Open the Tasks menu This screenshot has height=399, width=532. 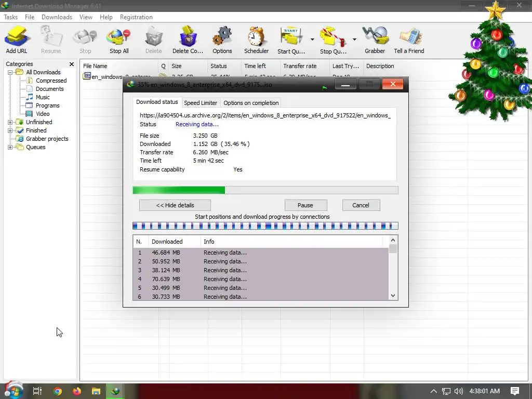[10, 17]
